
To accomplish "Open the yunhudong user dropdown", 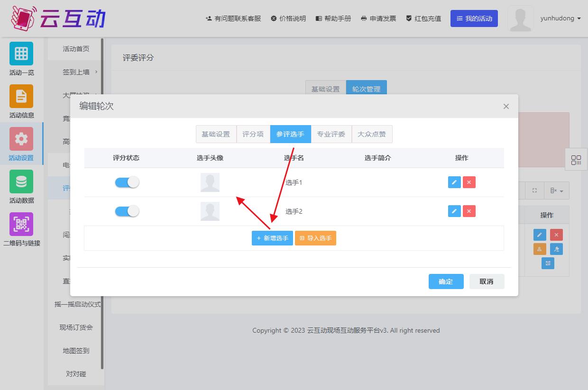I will pyautogui.click(x=560, y=18).
